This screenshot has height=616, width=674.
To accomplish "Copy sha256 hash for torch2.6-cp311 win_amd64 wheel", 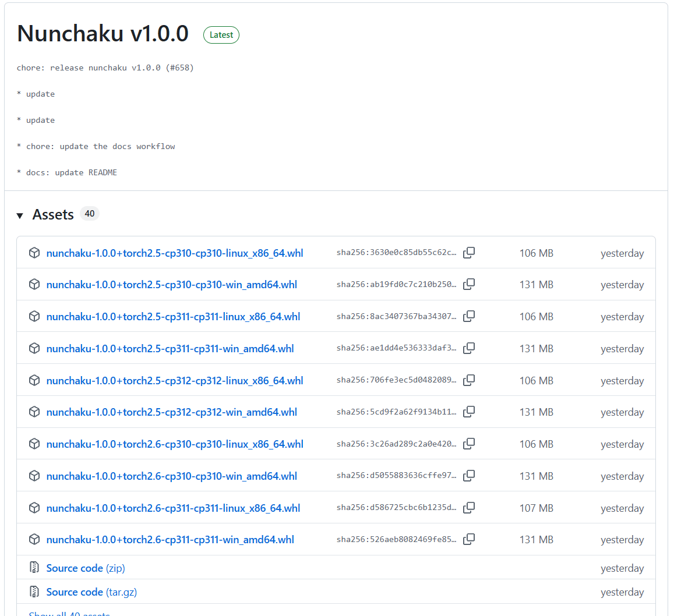I will click(469, 539).
